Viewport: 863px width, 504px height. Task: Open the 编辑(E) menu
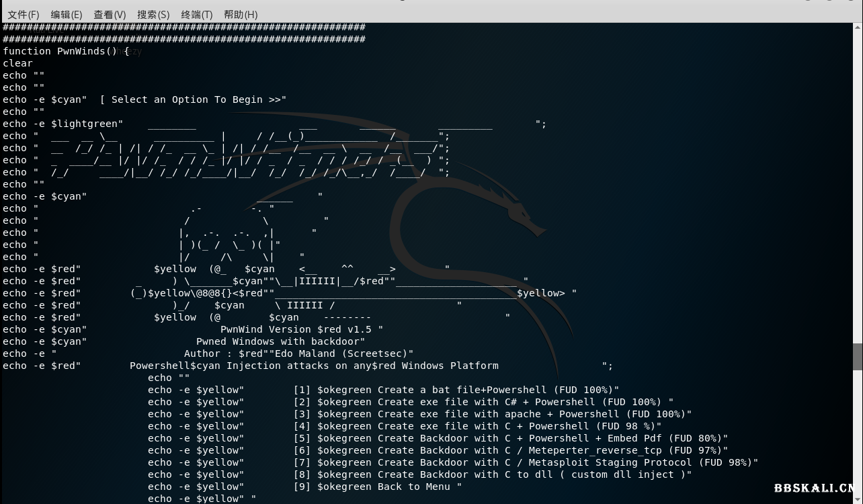(67, 14)
